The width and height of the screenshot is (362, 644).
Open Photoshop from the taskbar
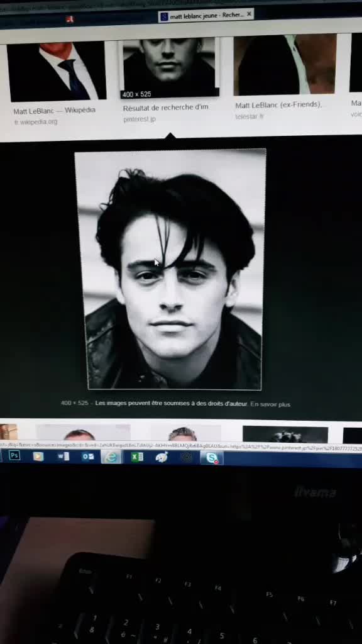[14, 455]
